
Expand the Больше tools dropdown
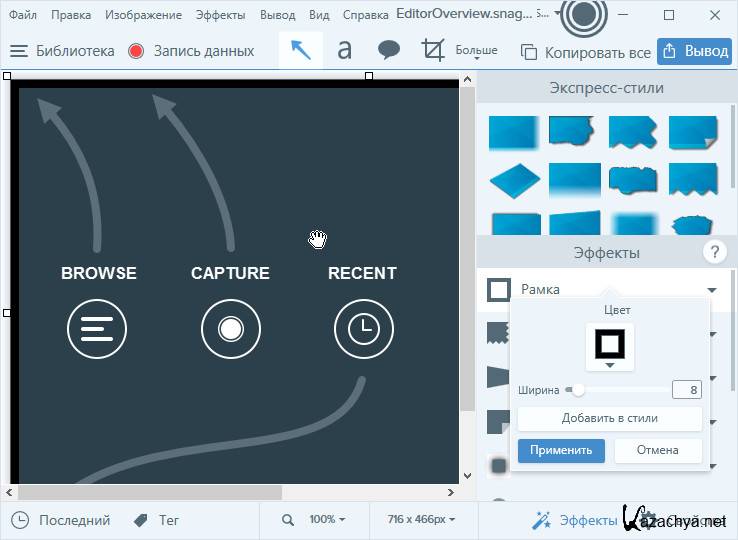[x=477, y=52]
